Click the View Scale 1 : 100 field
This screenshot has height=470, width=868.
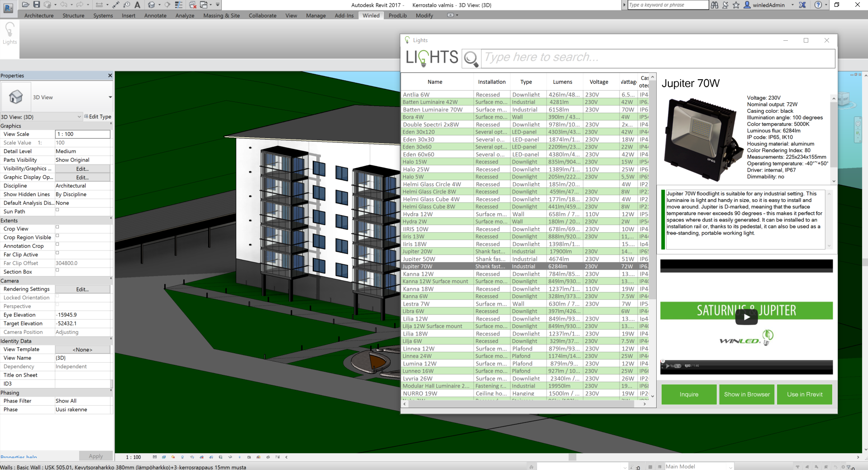(x=82, y=134)
